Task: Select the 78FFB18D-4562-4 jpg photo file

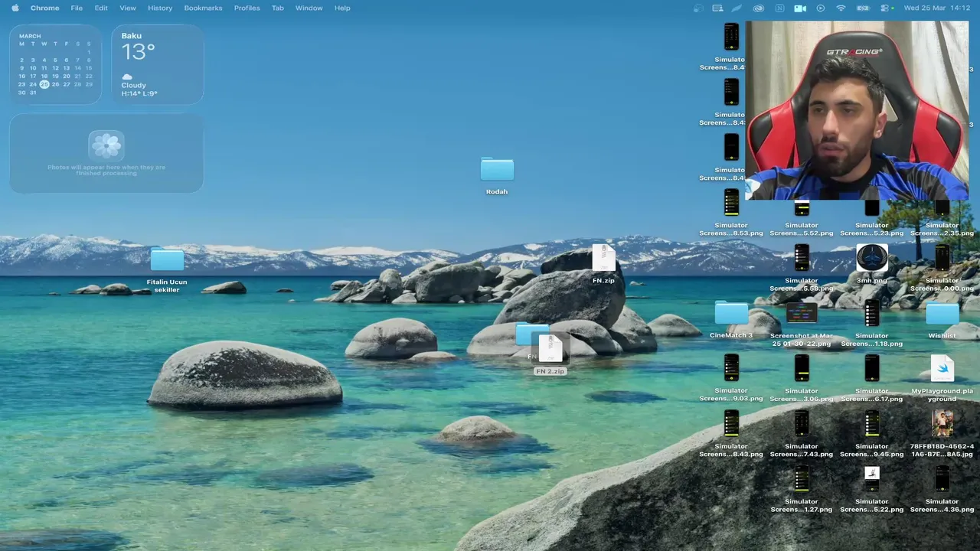Action: point(942,423)
